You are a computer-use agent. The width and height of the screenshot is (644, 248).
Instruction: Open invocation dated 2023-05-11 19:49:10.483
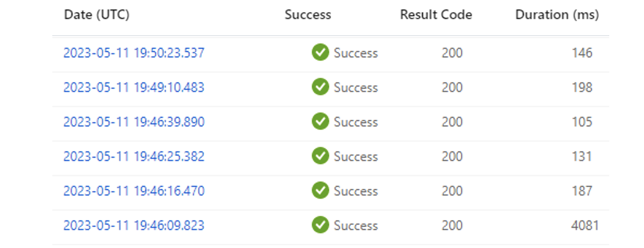tap(134, 87)
